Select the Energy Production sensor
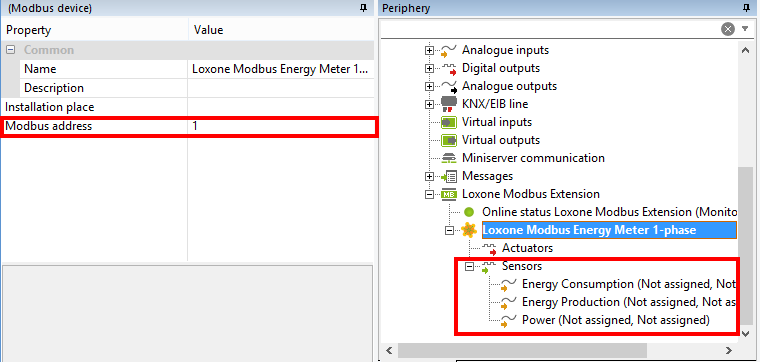The image size is (760, 362). point(629,302)
